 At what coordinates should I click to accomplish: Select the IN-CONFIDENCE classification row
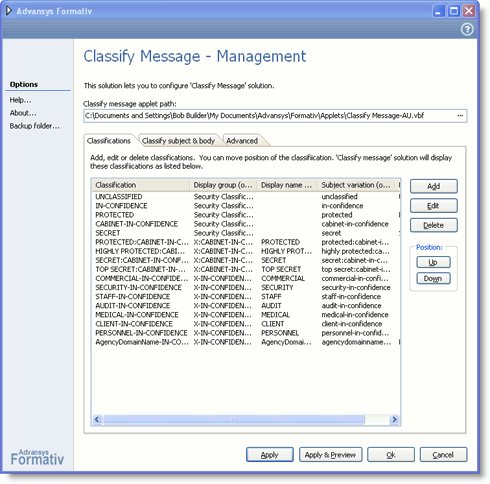point(246,206)
